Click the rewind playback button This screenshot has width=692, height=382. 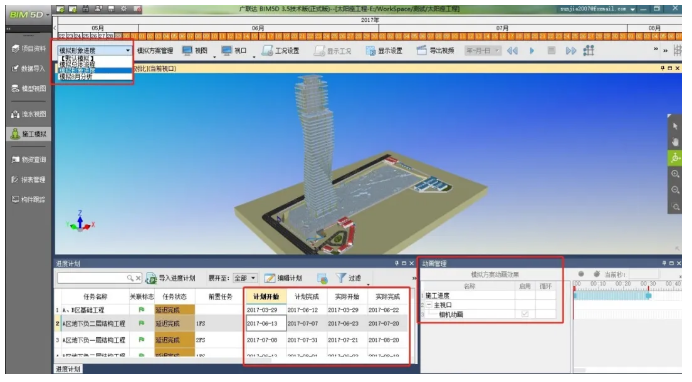pos(512,51)
